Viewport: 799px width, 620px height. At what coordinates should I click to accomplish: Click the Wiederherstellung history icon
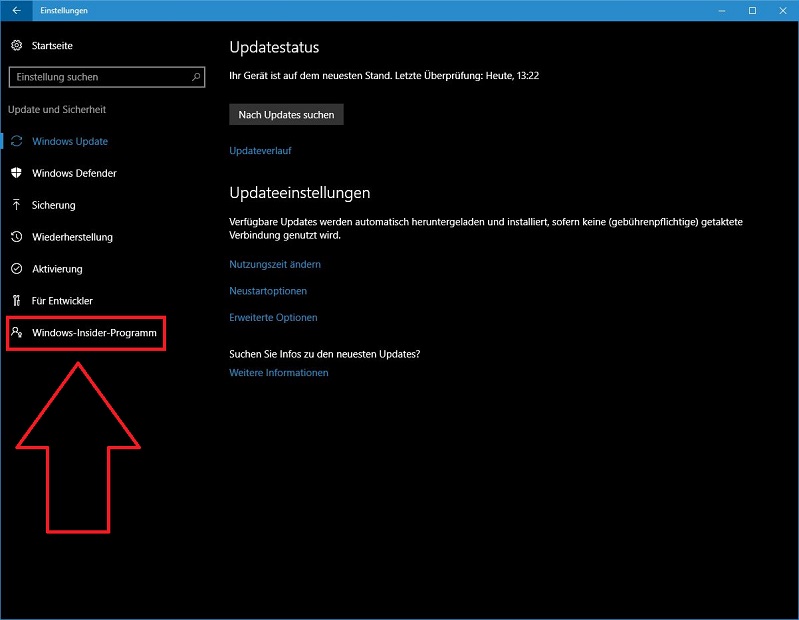click(x=16, y=237)
